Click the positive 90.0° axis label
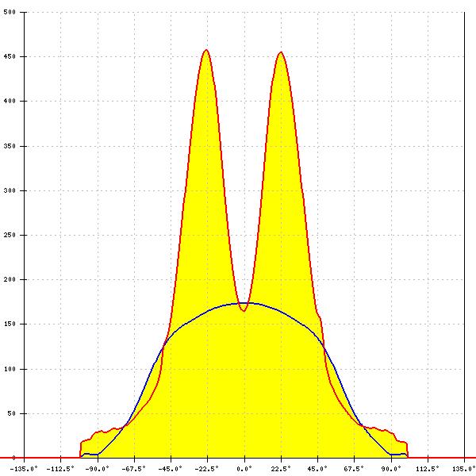476x476 pixels. [391, 469]
